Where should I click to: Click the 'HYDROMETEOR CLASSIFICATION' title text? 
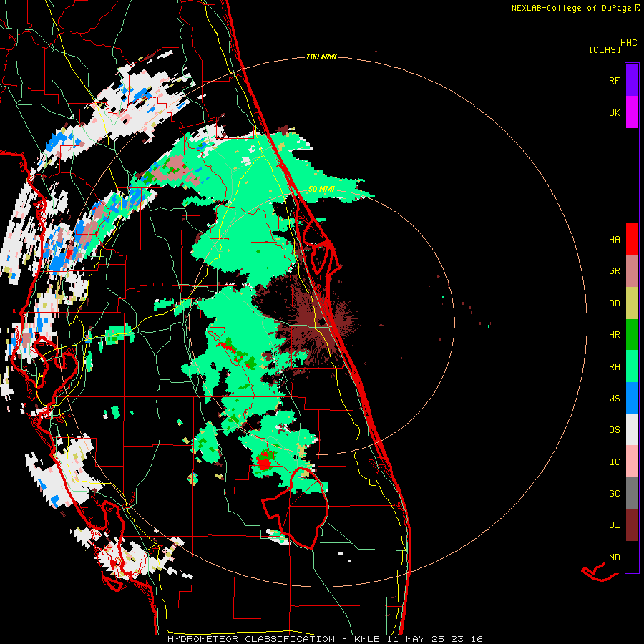251,639
